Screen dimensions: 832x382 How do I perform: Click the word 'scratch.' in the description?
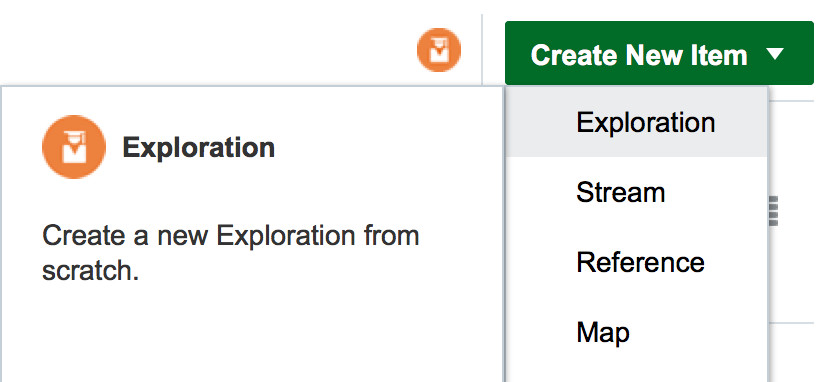coord(90,271)
